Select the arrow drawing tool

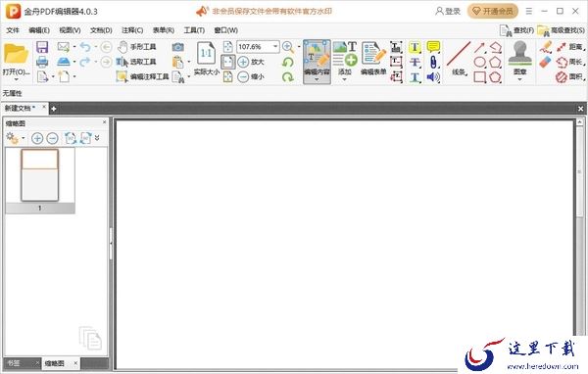pyautogui.click(x=479, y=47)
